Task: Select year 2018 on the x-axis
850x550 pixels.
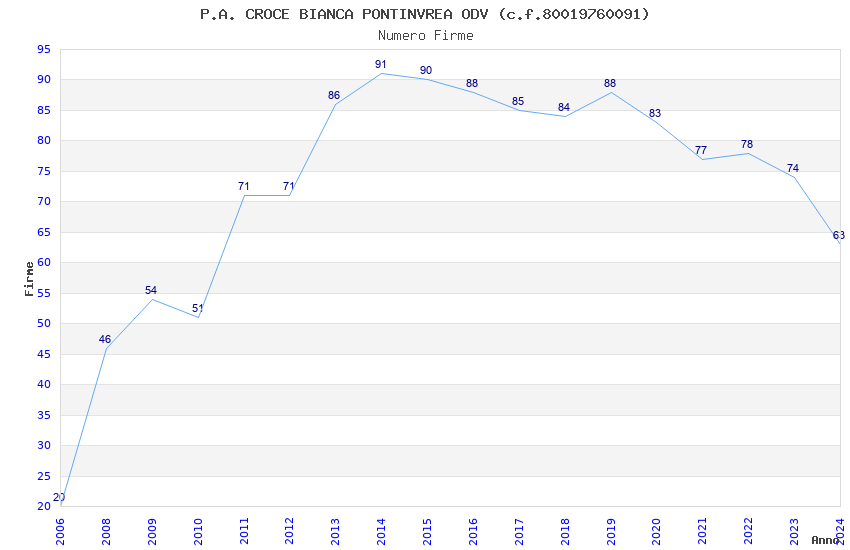Action: click(x=565, y=531)
